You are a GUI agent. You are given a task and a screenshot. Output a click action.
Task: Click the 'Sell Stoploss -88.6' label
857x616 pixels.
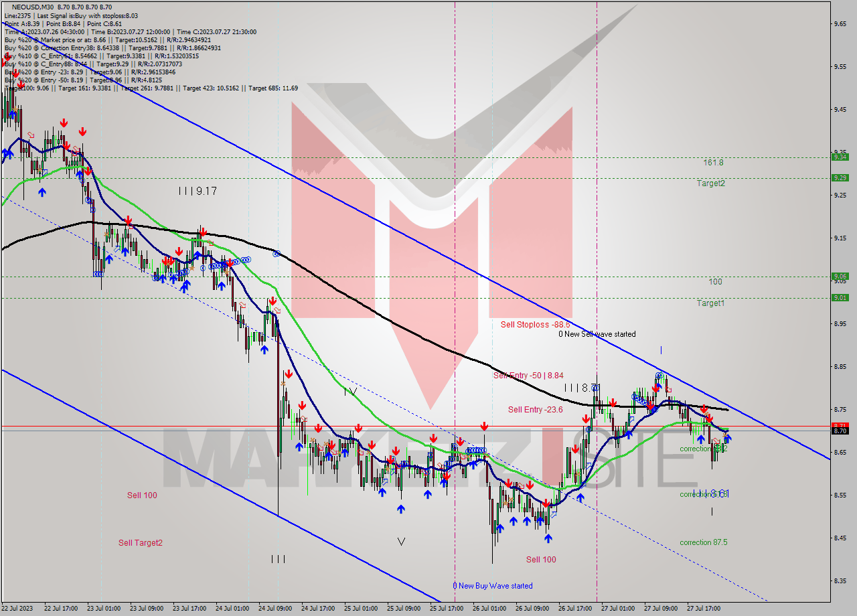(x=535, y=325)
